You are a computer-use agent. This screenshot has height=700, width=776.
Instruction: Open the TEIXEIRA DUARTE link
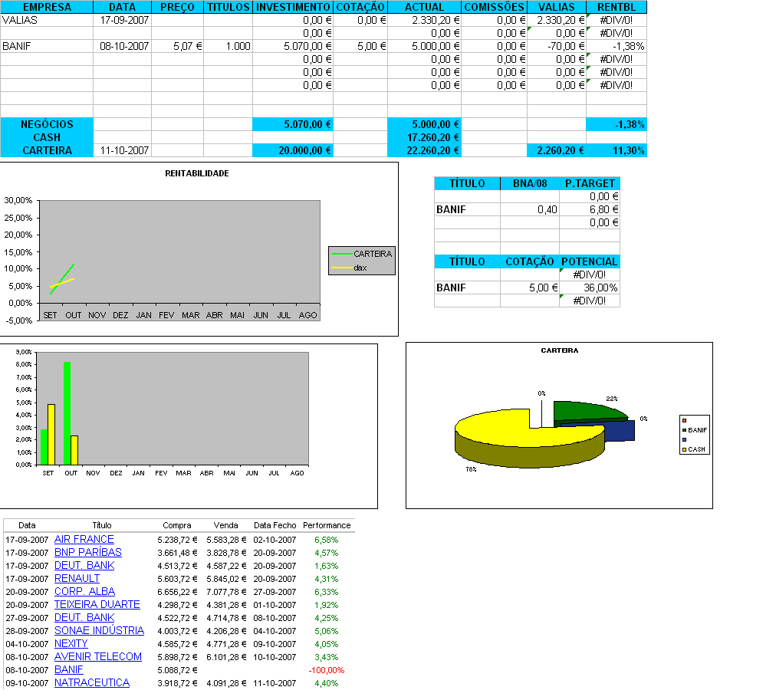(x=97, y=604)
